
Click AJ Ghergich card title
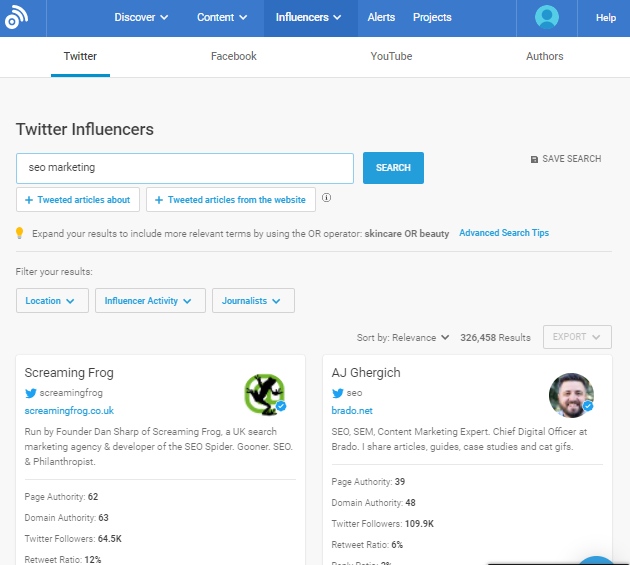tap(366, 373)
